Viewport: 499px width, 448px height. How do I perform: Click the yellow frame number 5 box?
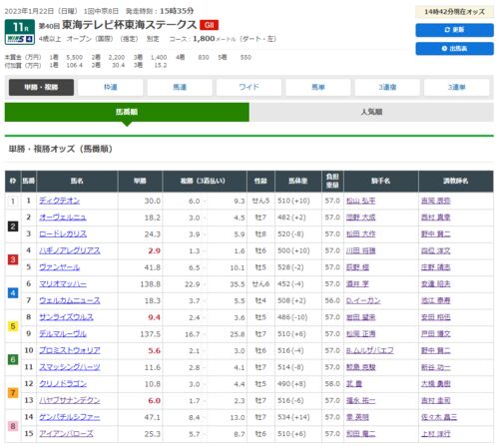click(13, 326)
